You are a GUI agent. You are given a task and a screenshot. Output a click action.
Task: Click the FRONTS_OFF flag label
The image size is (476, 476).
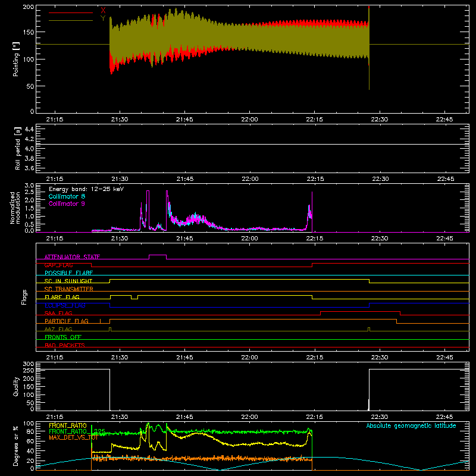[x=63, y=337]
